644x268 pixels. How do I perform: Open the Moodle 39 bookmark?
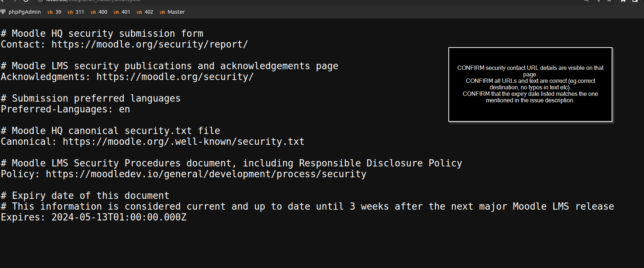pyautogui.click(x=54, y=12)
